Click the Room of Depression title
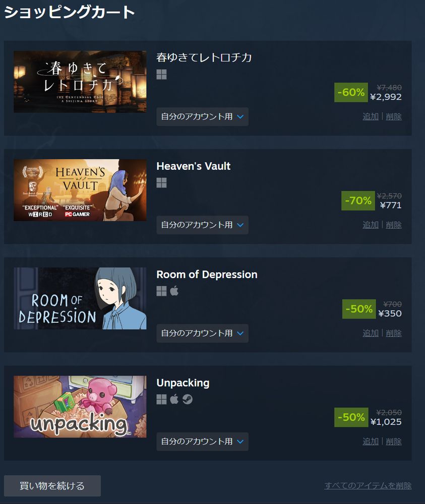425x504 pixels. [207, 275]
